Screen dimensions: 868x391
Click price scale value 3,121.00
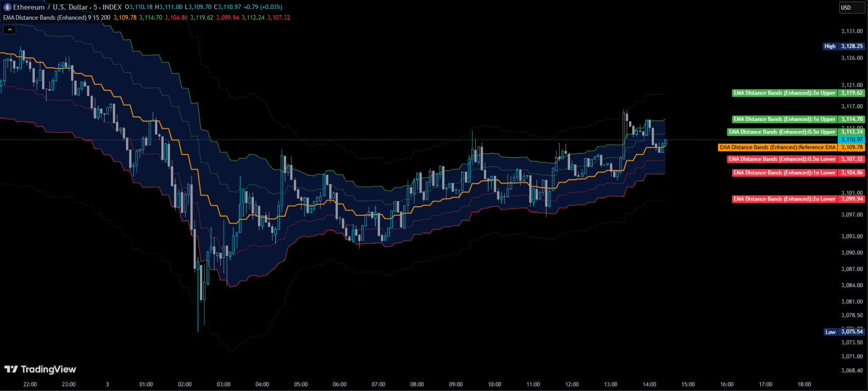pos(852,85)
